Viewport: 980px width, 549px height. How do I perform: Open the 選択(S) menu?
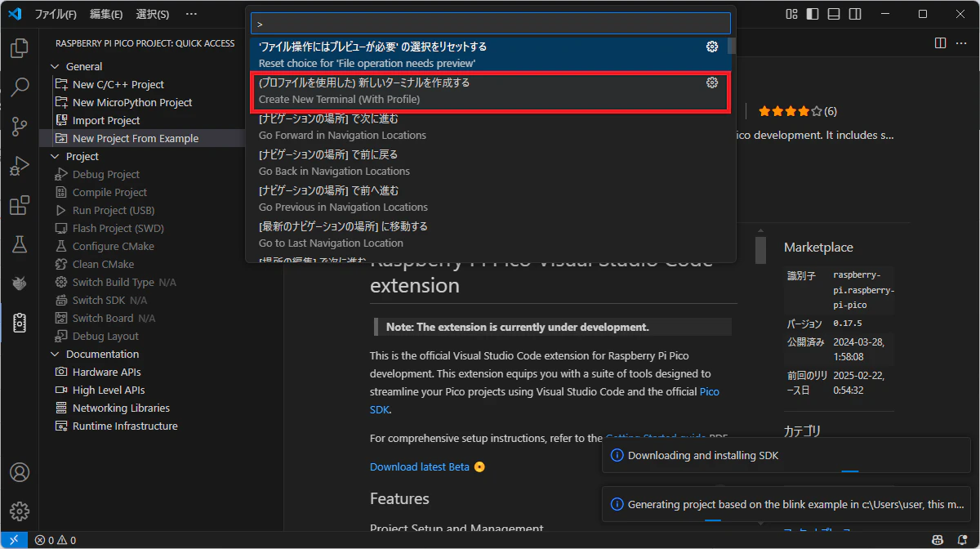(153, 14)
